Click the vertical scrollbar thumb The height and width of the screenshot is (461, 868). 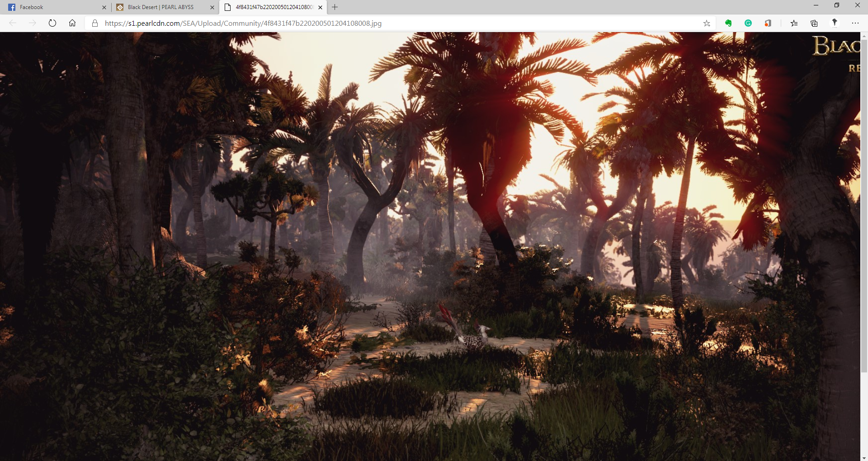pyautogui.click(x=864, y=206)
